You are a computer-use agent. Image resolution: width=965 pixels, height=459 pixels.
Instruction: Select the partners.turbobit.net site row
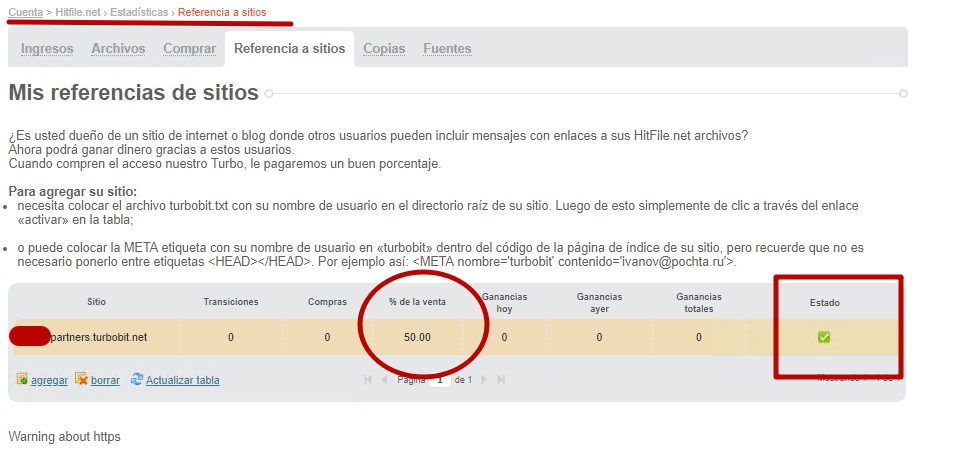457,337
